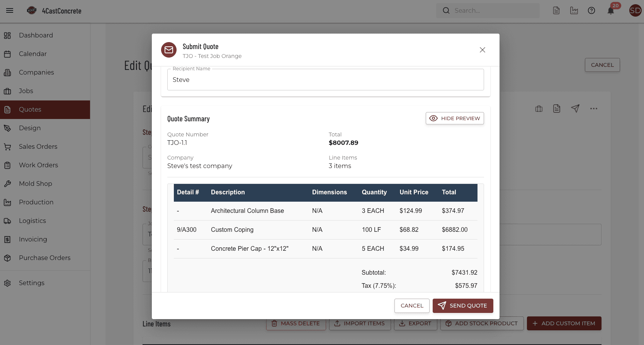
Task: Open the SD user avatar menu
Action: 635,10
